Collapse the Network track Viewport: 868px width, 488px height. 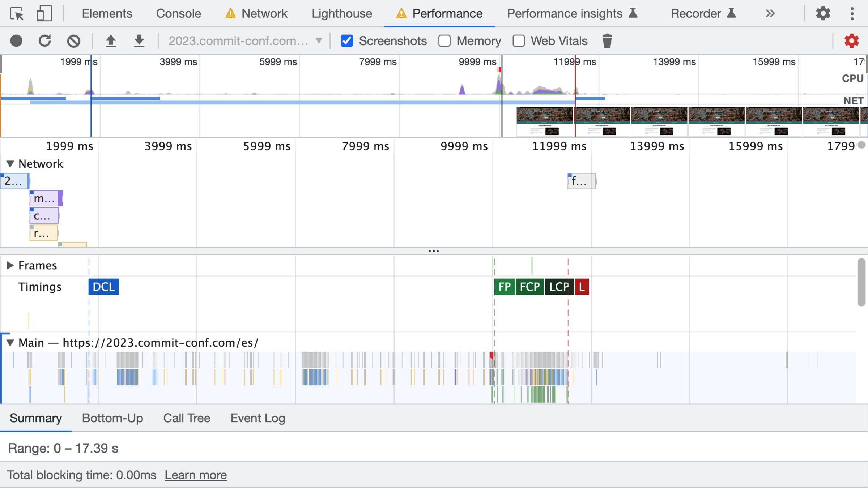point(10,164)
